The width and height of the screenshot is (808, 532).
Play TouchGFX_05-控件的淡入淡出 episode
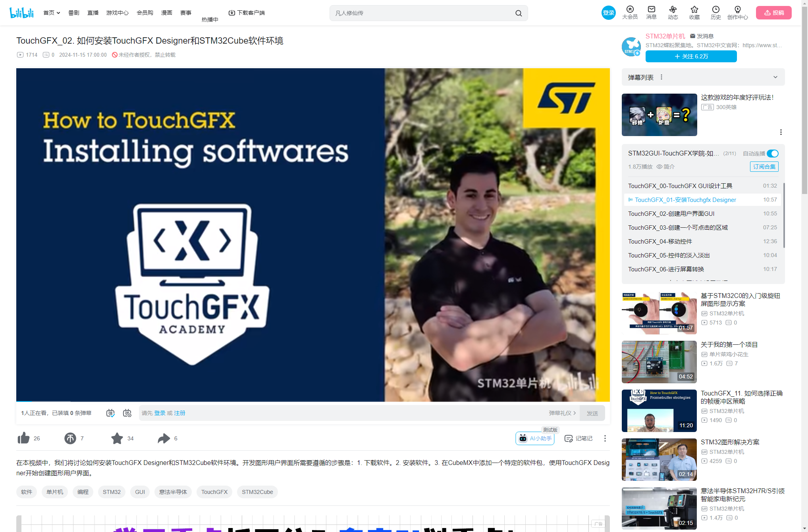click(x=702, y=255)
